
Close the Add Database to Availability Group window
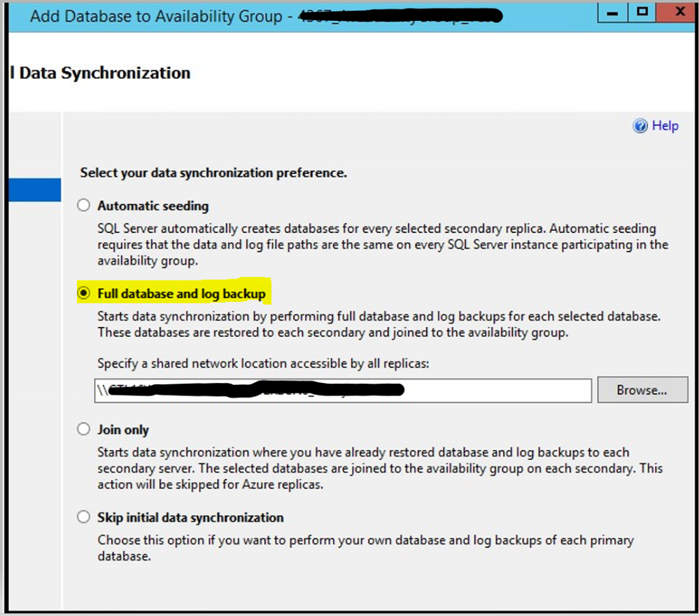click(x=679, y=12)
